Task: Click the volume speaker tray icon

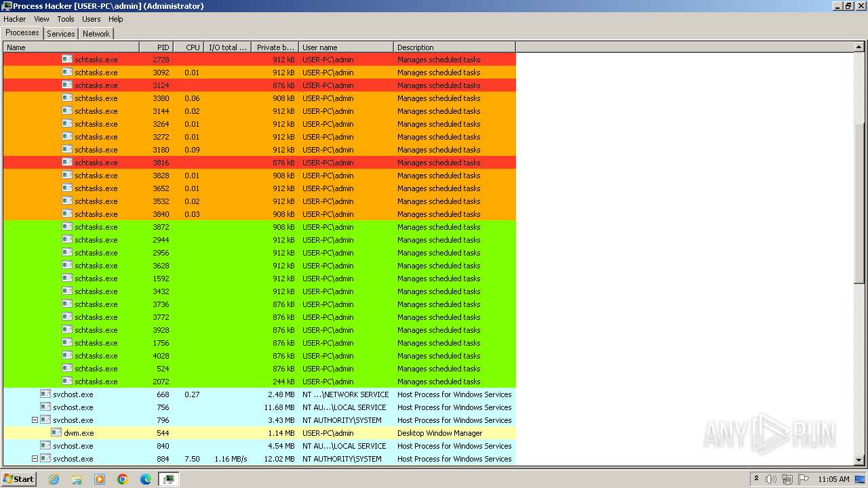Action: click(x=771, y=479)
